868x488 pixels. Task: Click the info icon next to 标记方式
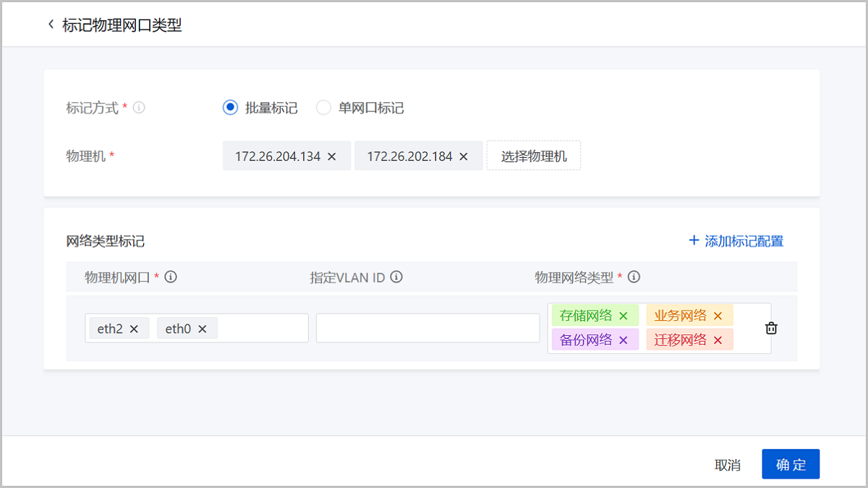pyautogui.click(x=139, y=108)
